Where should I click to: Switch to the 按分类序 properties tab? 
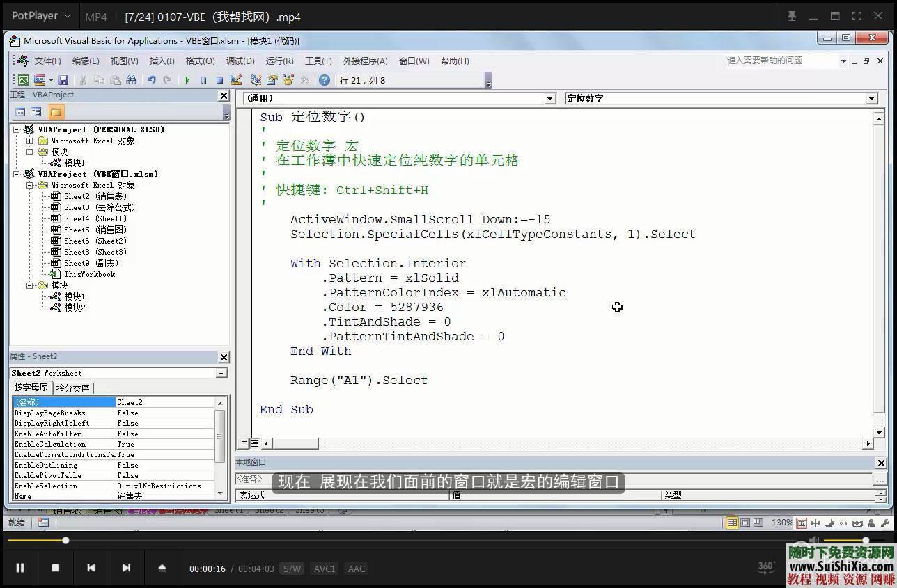pos(74,388)
